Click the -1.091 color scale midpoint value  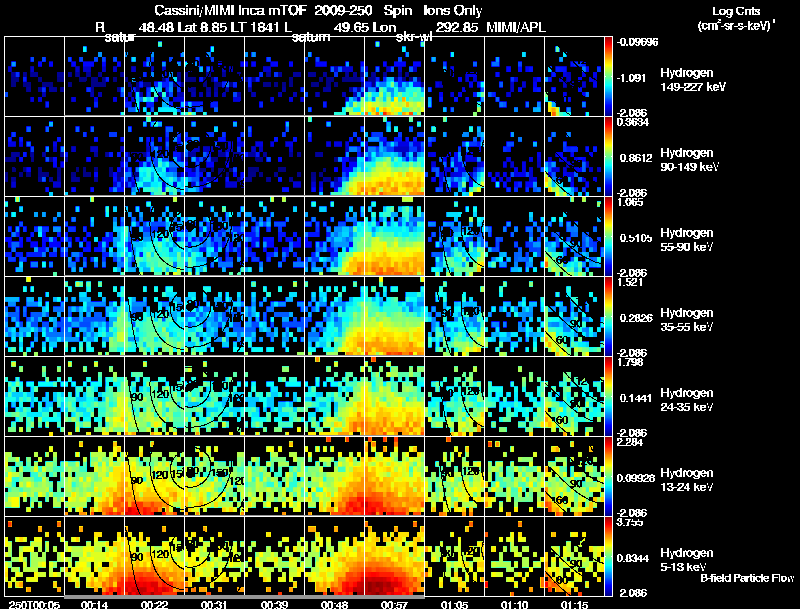(632, 78)
